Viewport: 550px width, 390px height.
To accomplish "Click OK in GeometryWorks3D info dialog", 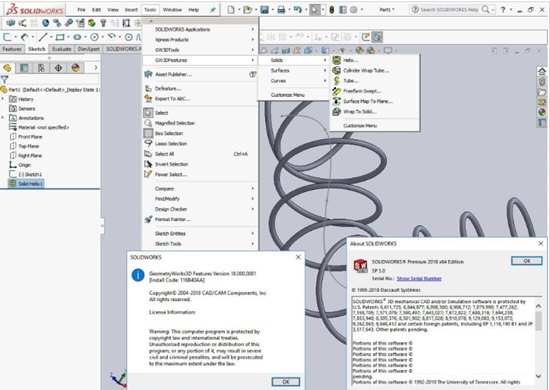I will (x=286, y=382).
